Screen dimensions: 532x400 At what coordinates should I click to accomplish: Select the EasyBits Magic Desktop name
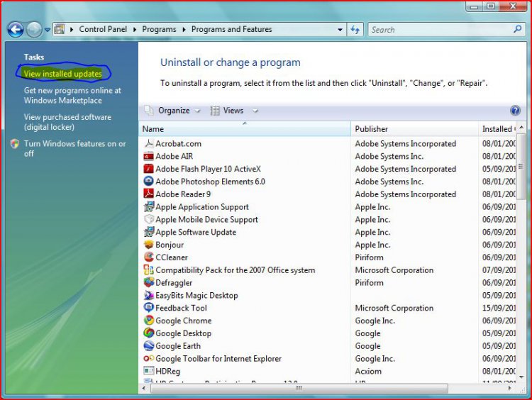point(196,295)
